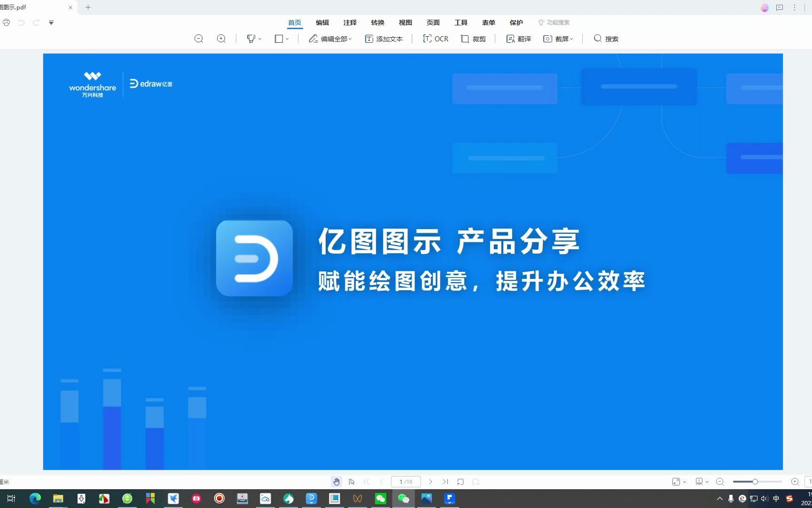Click the zoom slider handle

tap(755, 482)
